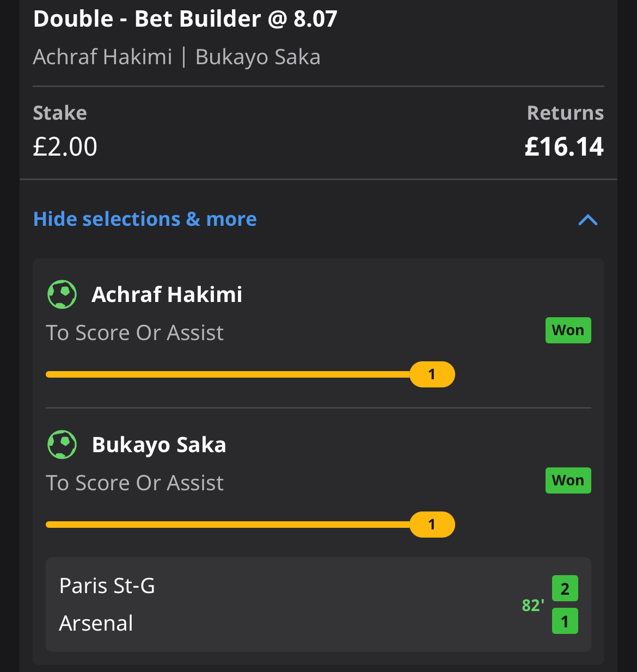637x672 pixels.
Task: Click the Achraf Hakimi | Bukayo Saka subtitle
Action: (x=177, y=57)
